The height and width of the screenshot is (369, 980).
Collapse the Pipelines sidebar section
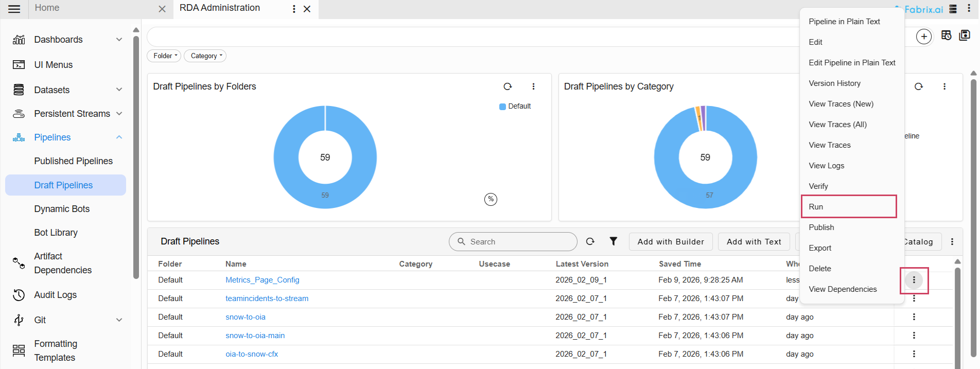[119, 137]
